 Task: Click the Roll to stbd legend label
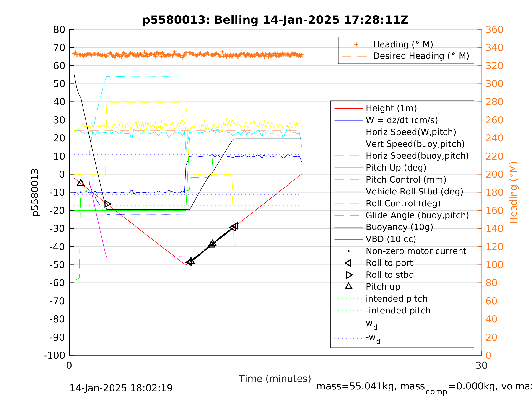[x=390, y=275]
